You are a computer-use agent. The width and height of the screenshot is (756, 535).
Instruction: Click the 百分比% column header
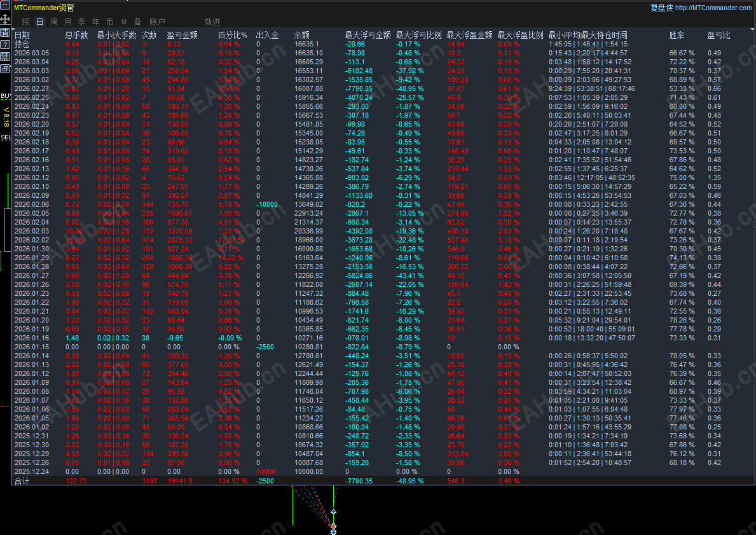(232, 35)
